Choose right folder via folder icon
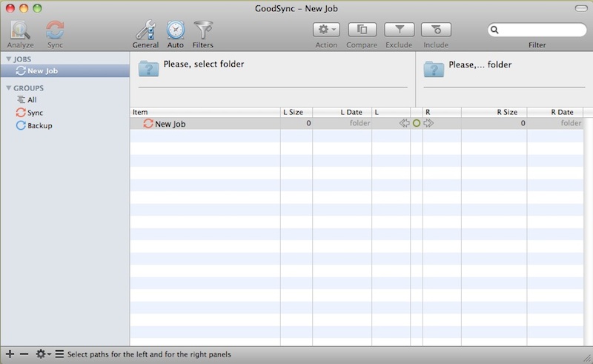 click(434, 68)
